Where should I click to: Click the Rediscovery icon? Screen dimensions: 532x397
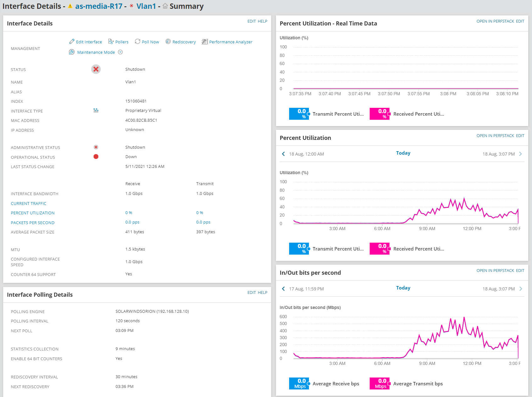click(x=168, y=41)
